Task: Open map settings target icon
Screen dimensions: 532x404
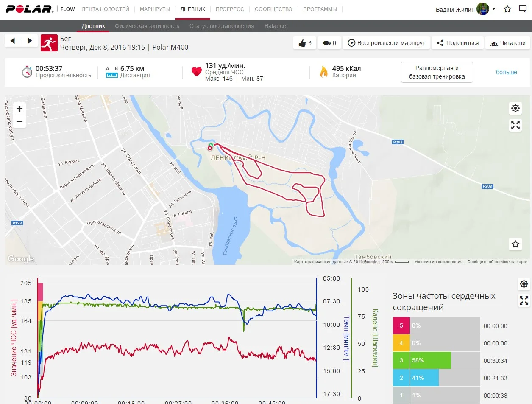Action: (x=515, y=108)
